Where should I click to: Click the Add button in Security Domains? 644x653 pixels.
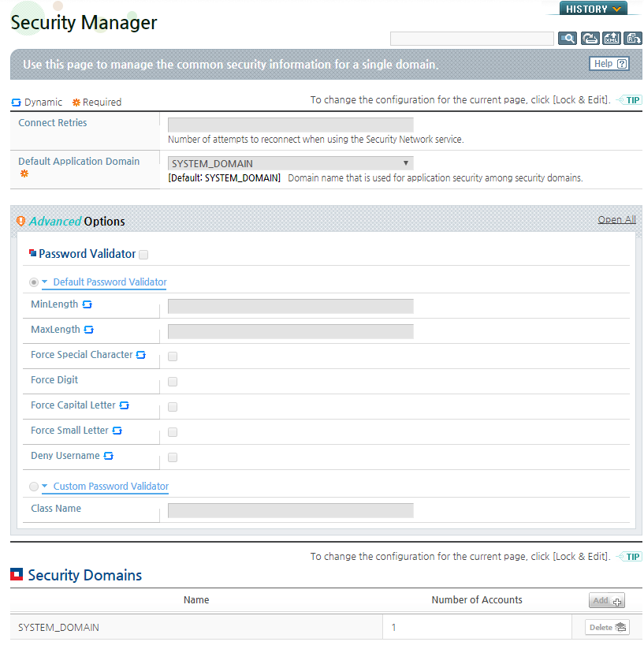point(606,600)
